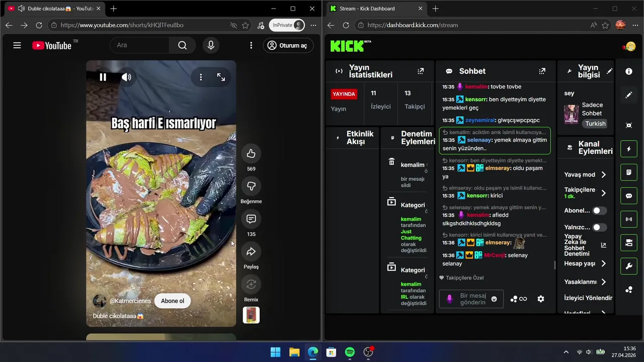Open Spotify from the taskbar

coord(350,352)
